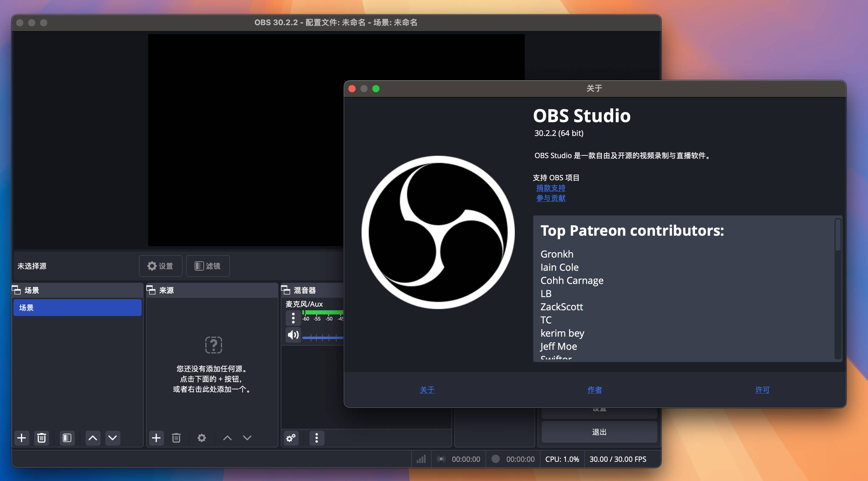Switch to the 作者 tab in the About dialog
868x481 pixels.
594,390
